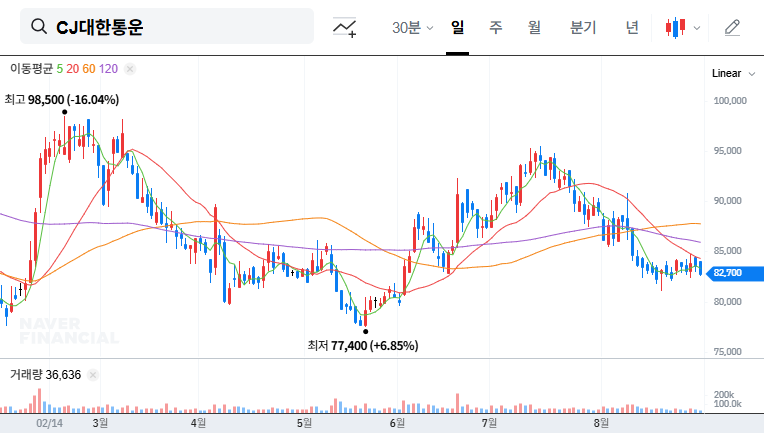Click the 02/14 date axis label
Viewport: 764px width, 433px height.
(x=49, y=423)
